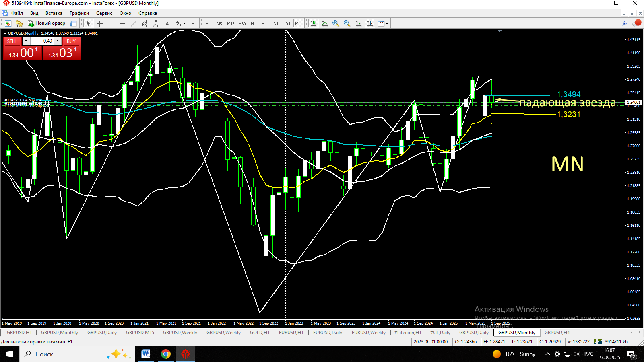The height and width of the screenshot is (362, 644).
Task: Select the cursor arrow tool
Action: tap(88, 23)
